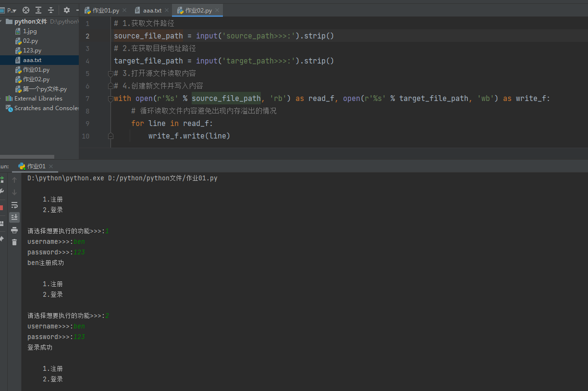Collapse the fold marker on line 6
This screenshot has height=391, width=588.
[110, 86]
